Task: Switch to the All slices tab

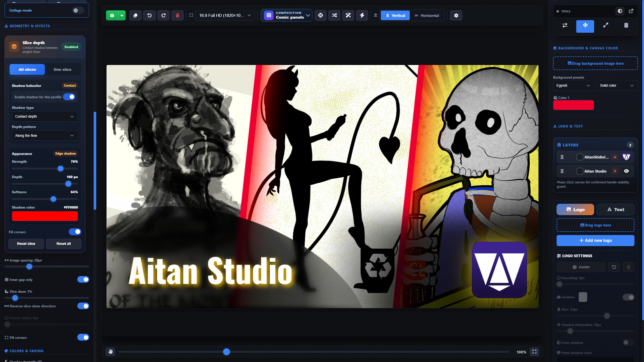Action: [x=27, y=69]
